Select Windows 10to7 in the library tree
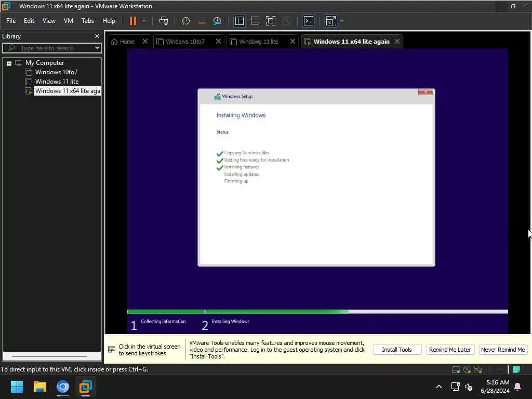 tap(56, 72)
